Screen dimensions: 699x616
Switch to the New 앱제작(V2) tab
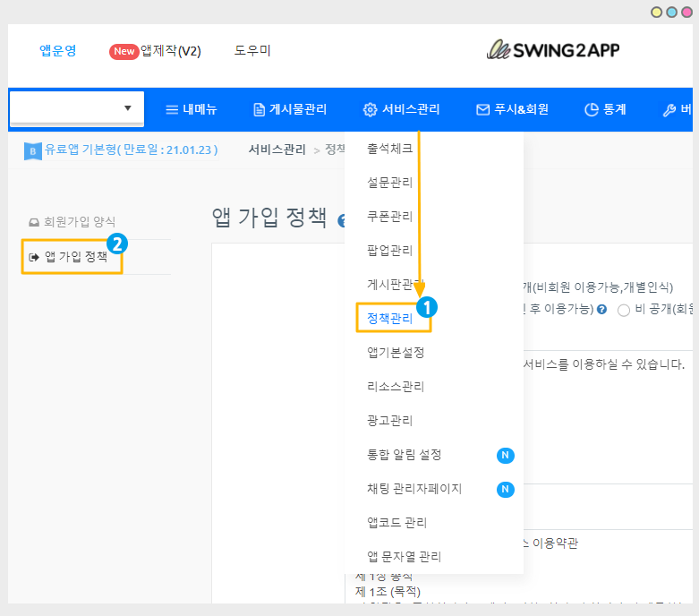tap(155, 51)
